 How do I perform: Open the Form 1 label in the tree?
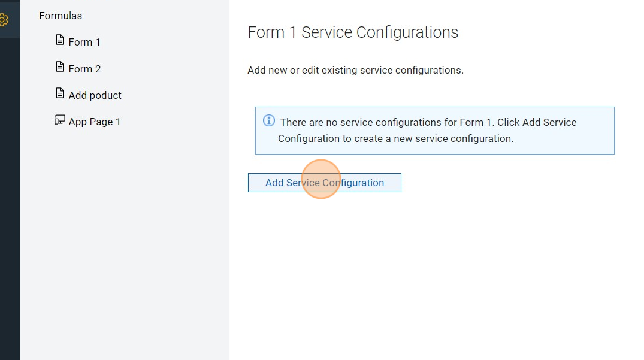pos(84,42)
